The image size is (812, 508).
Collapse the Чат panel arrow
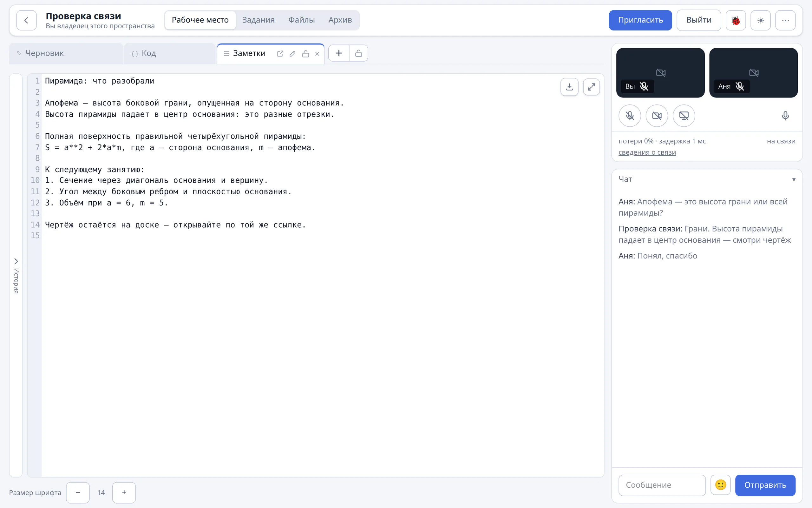coord(794,179)
